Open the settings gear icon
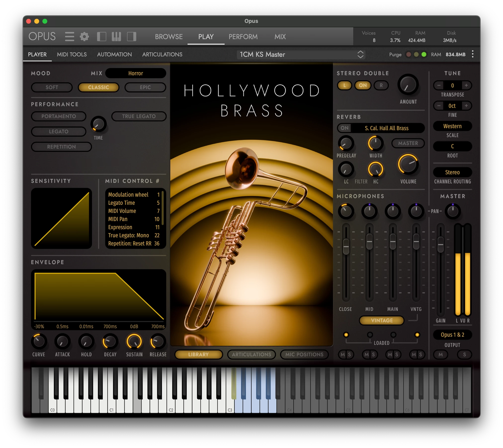 (84, 37)
